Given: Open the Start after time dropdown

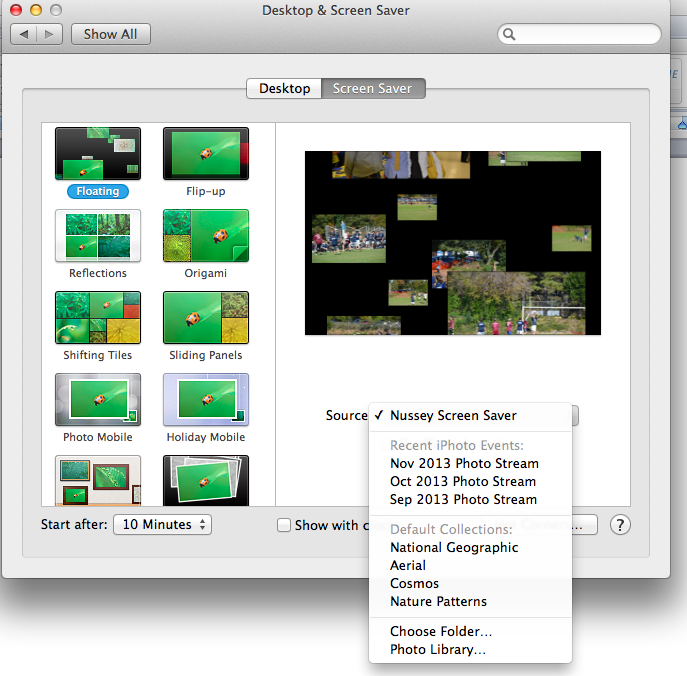Looking at the screenshot, I should (162, 524).
